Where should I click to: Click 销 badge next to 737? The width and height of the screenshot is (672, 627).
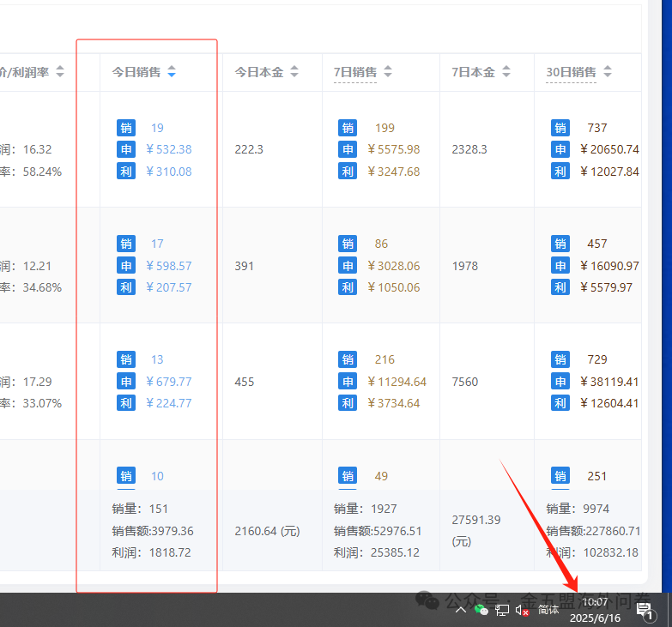tap(560, 128)
